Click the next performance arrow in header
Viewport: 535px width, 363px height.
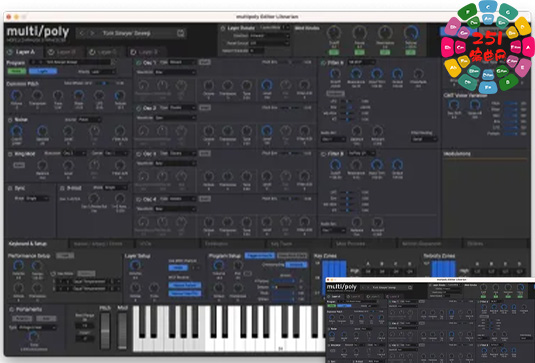92,33
